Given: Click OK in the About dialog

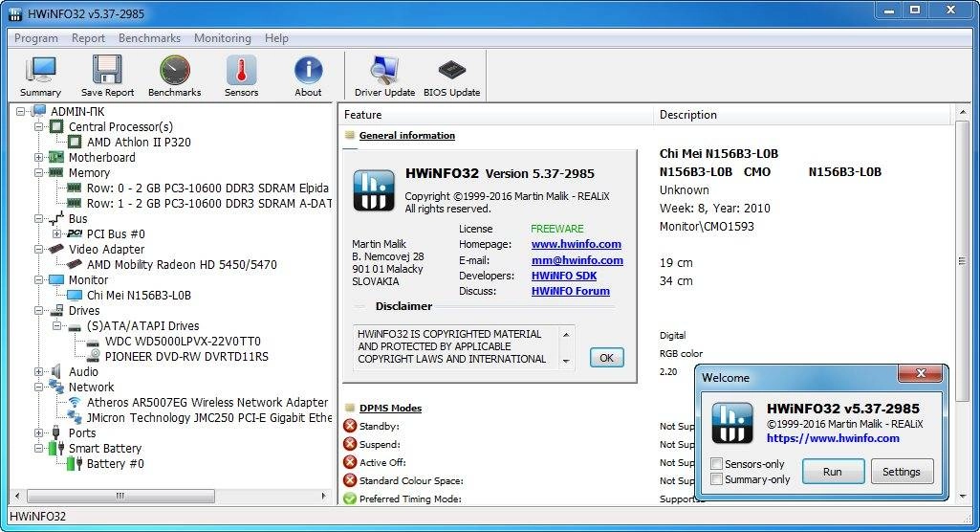Looking at the screenshot, I should pos(607,358).
